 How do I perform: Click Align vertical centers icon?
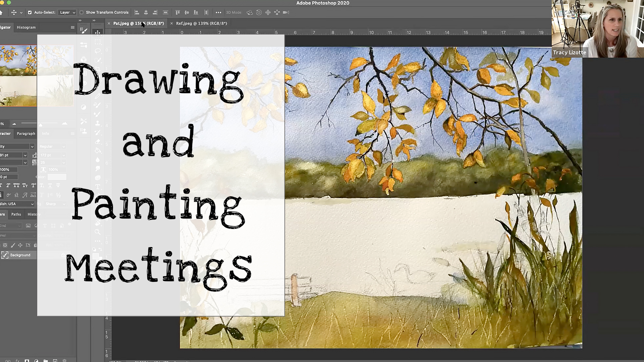[186, 12]
